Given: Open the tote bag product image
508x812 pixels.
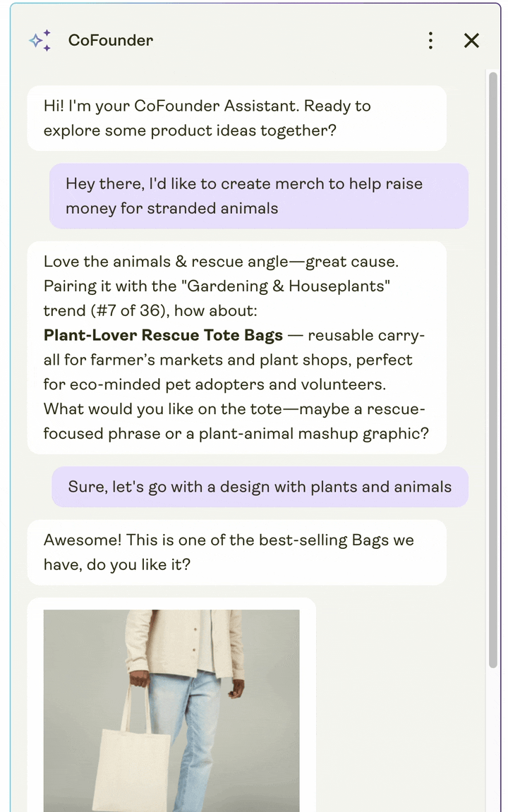Looking at the screenshot, I should (x=171, y=710).
